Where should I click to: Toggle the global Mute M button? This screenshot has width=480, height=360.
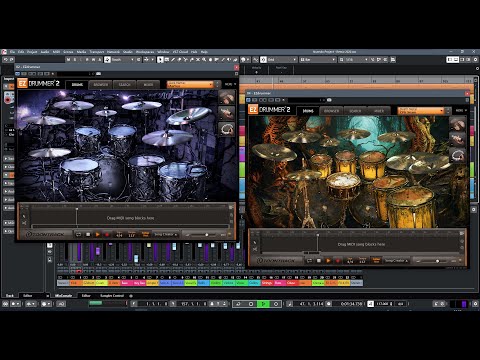tap(68, 60)
